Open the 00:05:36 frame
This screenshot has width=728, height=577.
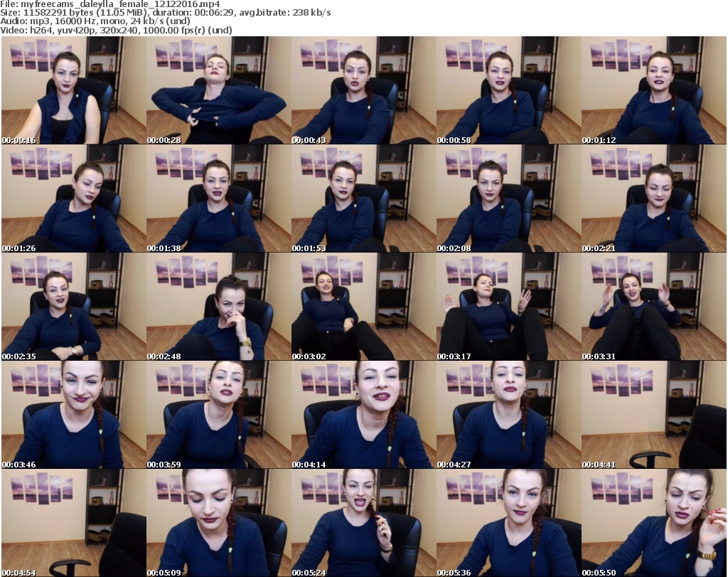point(509,523)
